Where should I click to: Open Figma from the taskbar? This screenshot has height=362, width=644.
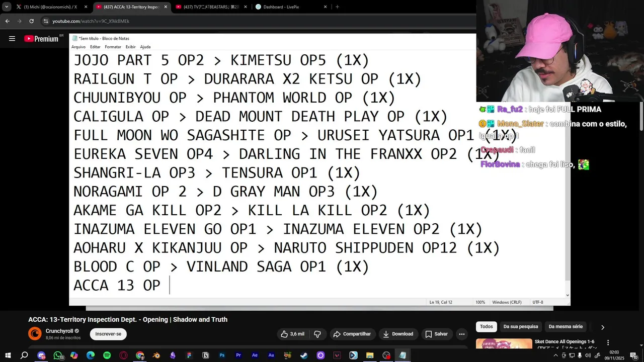click(x=189, y=355)
